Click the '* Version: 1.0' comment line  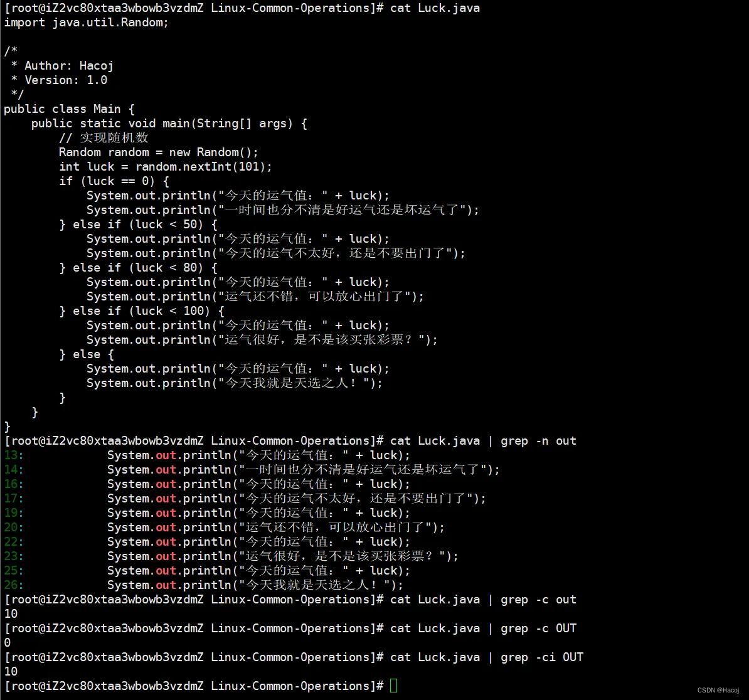pos(59,80)
